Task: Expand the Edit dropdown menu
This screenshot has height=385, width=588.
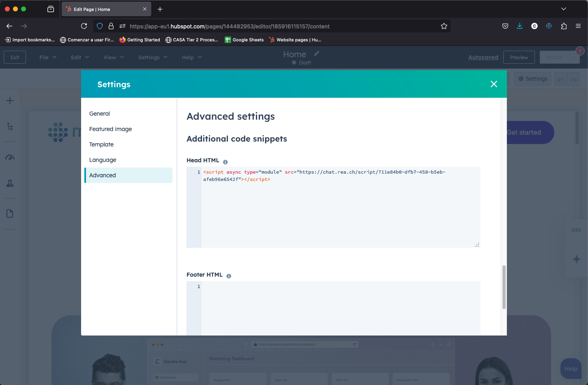Action: tap(80, 57)
